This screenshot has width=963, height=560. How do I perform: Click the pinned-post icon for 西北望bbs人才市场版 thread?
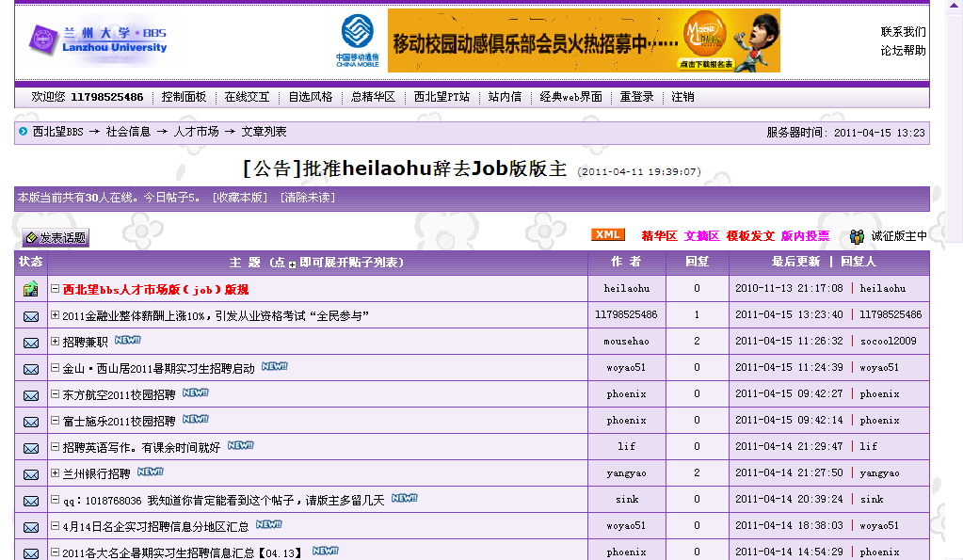(x=31, y=289)
